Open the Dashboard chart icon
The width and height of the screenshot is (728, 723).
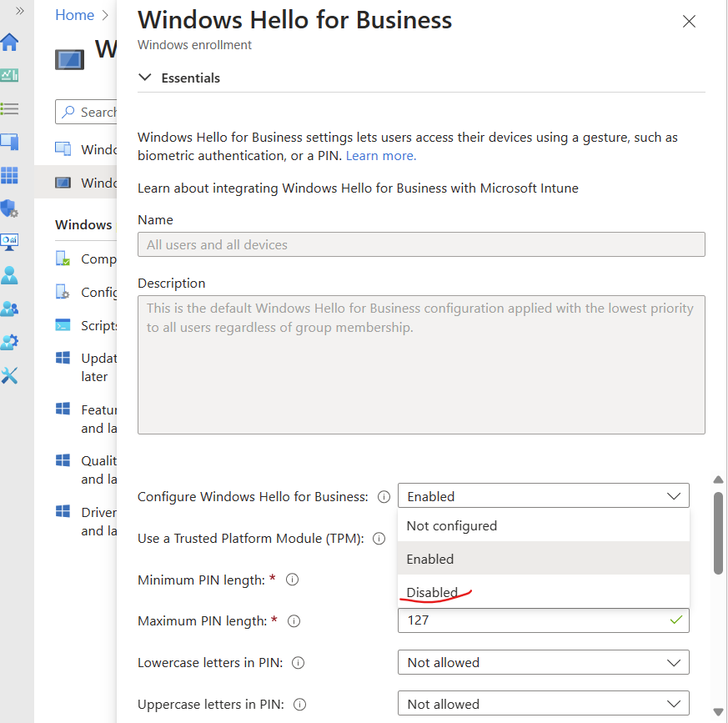click(x=9, y=75)
